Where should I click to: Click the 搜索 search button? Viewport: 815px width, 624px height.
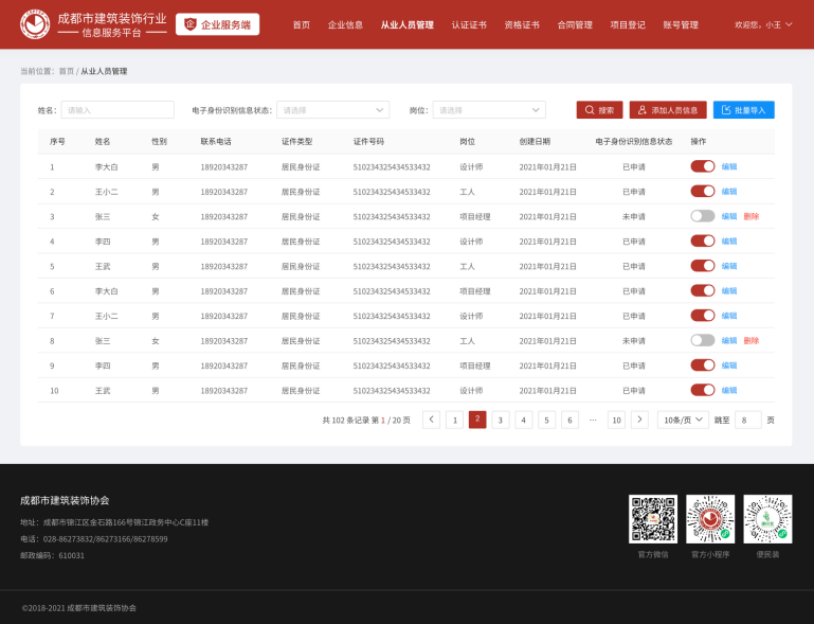point(599,110)
